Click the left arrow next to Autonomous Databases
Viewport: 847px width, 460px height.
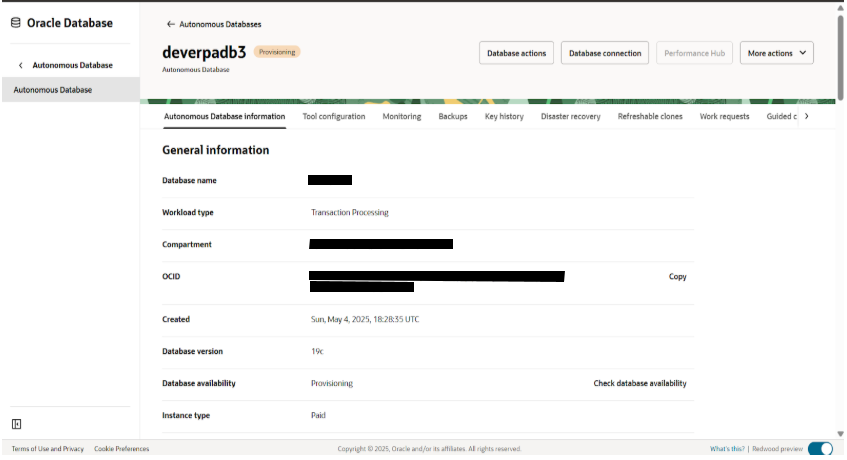coord(170,24)
